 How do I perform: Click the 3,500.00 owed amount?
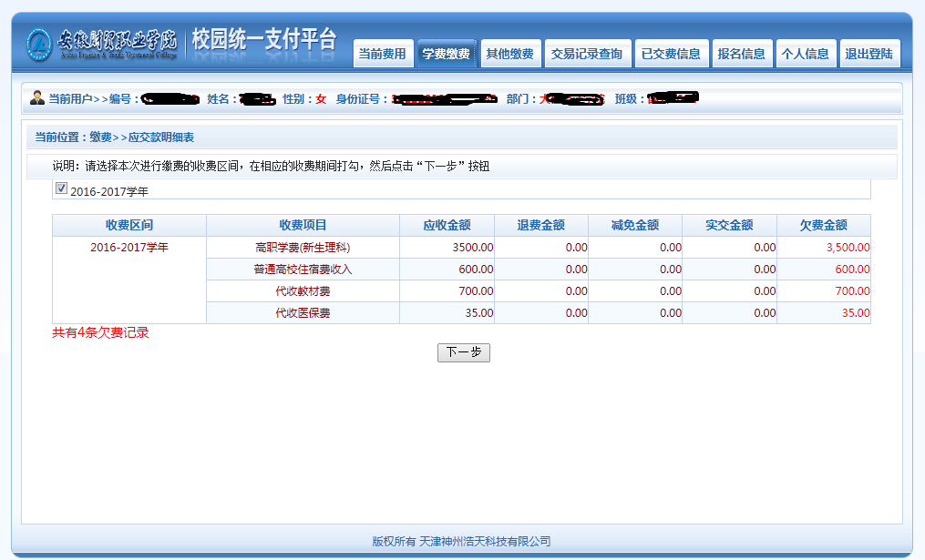[x=848, y=247]
